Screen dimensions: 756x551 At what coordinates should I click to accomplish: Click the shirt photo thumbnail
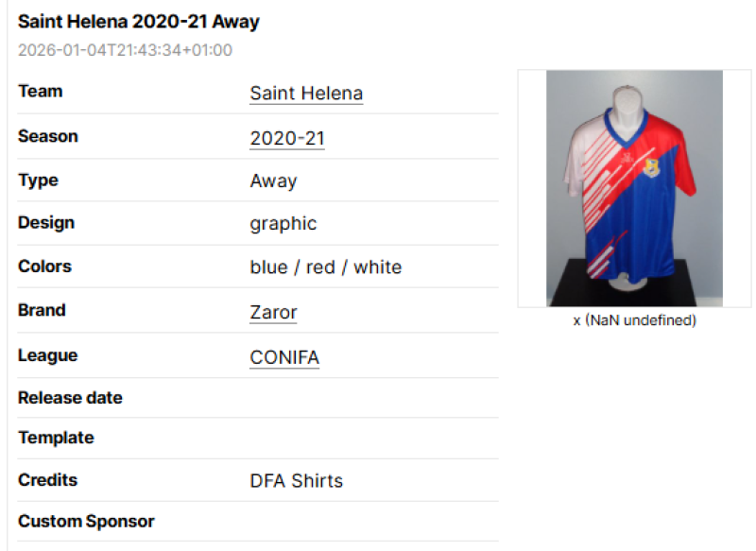click(634, 188)
